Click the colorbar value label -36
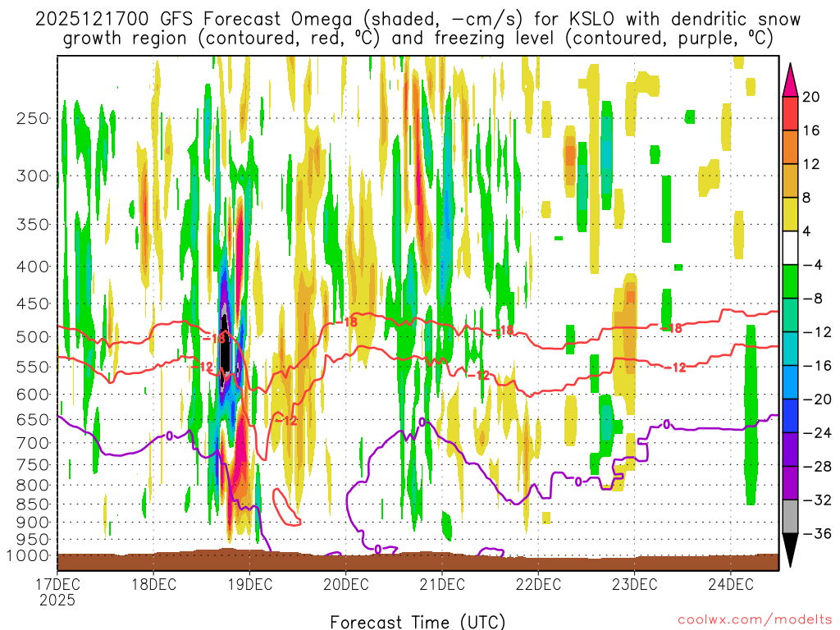This screenshot has height=630, width=840. pos(817,533)
